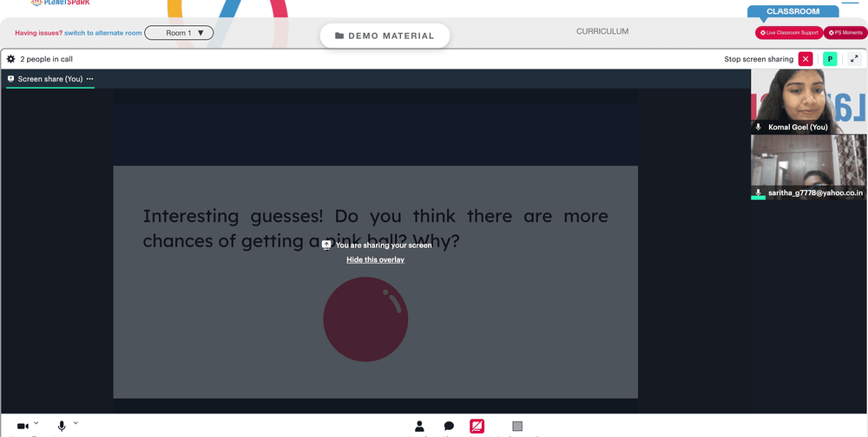Select the Screen share (You) tab
868x437 pixels.
pos(49,79)
